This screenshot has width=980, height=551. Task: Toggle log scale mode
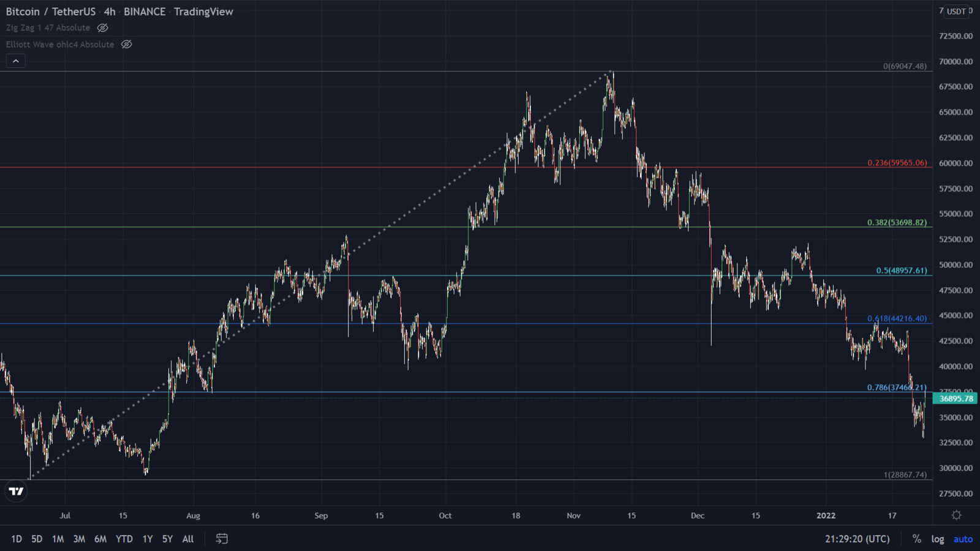[937, 539]
